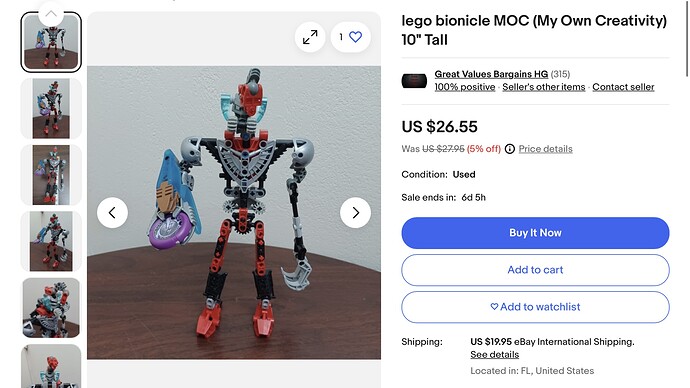Add item to watchlist
Viewport: 690px width, 388px height.
point(535,307)
